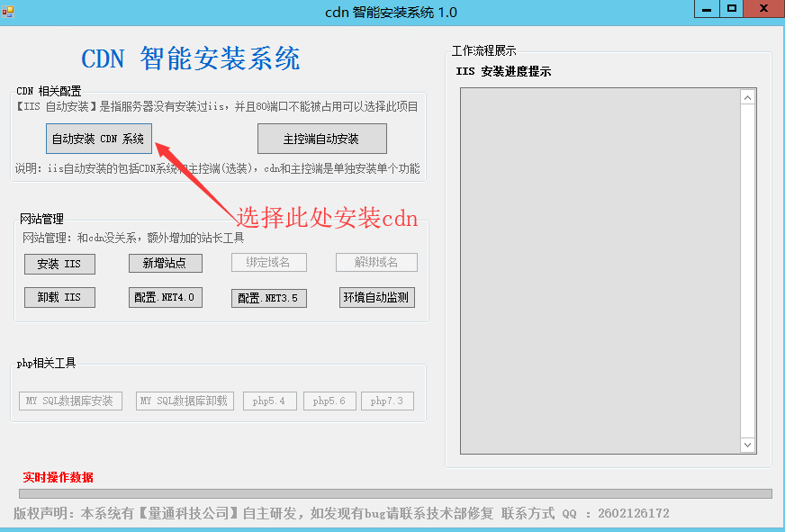Click the 实时操作数据 progress bar

click(x=395, y=493)
